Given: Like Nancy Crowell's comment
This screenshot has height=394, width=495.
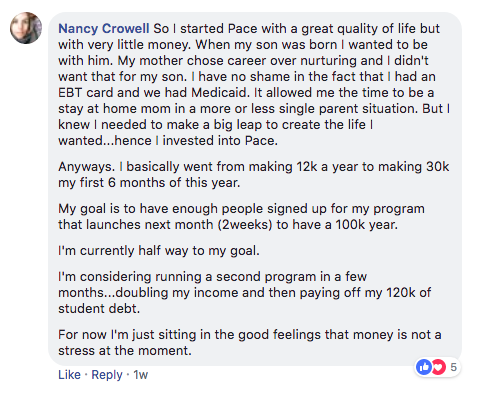Looking at the screenshot, I should click(x=69, y=375).
